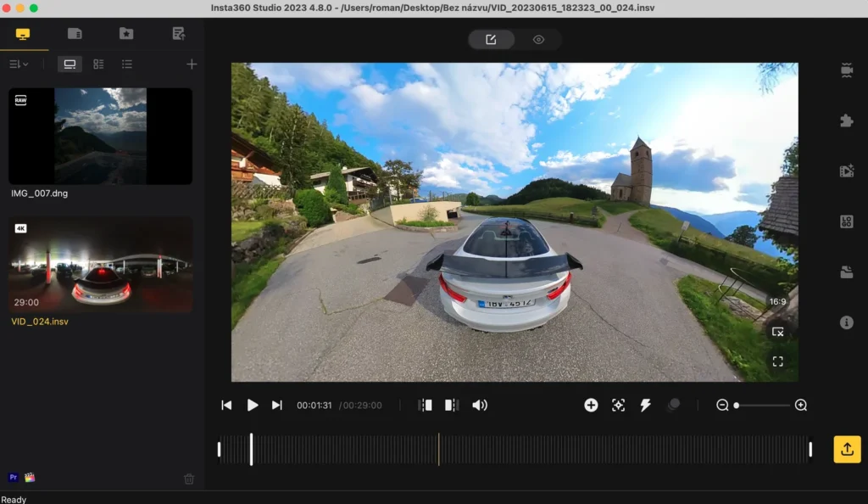This screenshot has height=504, width=868.
Task: Switch to edit mode button
Action: point(491,39)
